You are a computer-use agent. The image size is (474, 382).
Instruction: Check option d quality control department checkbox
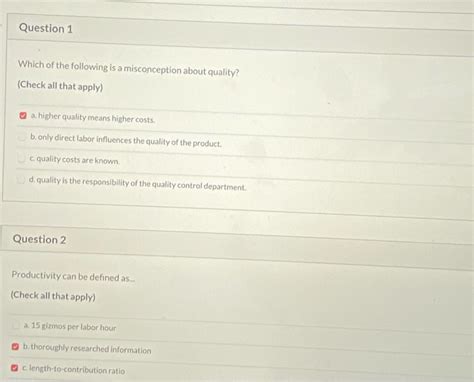click(x=21, y=180)
